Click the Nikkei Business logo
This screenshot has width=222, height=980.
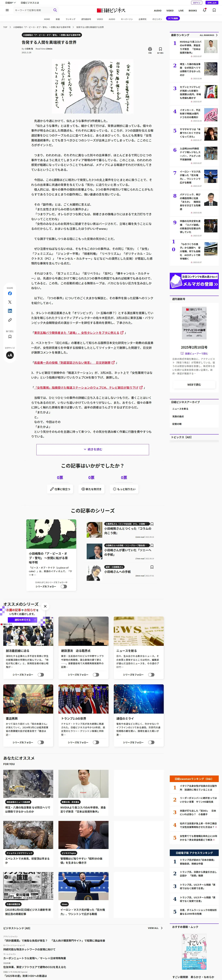pos(111,10)
